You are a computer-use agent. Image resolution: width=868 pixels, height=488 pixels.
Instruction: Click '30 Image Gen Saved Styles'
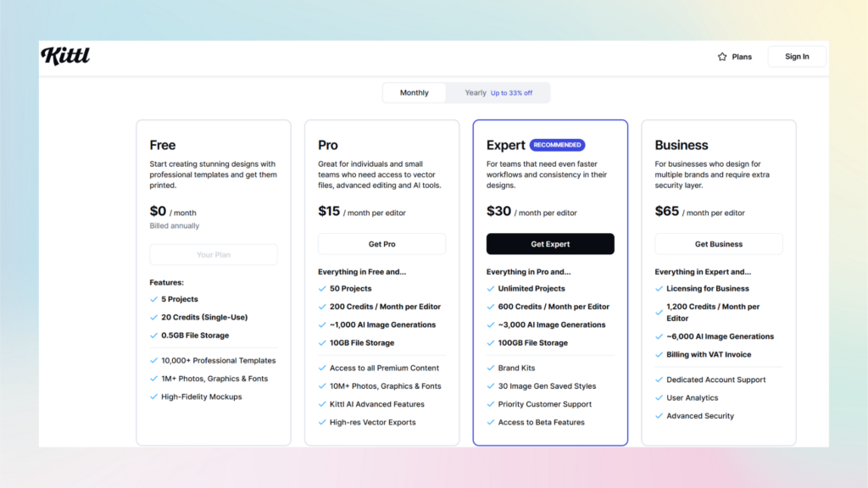547,386
